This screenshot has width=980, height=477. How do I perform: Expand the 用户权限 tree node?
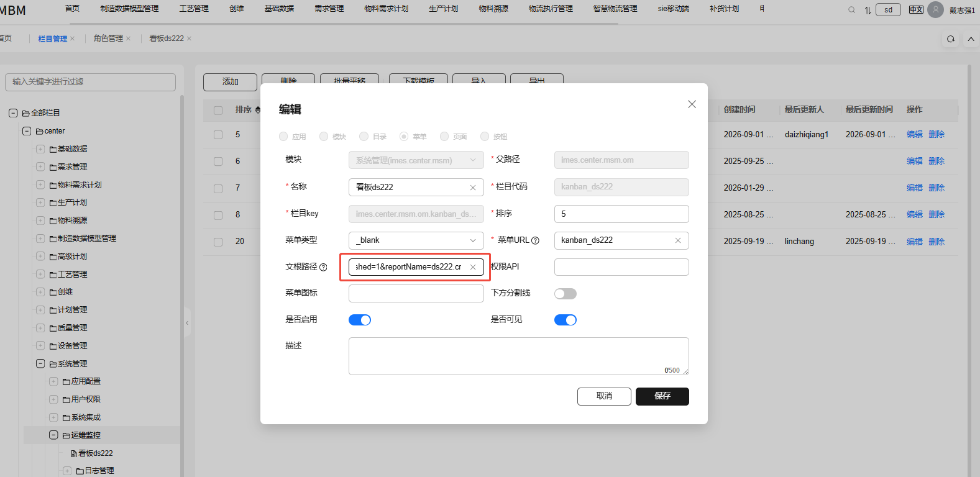click(x=53, y=399)
